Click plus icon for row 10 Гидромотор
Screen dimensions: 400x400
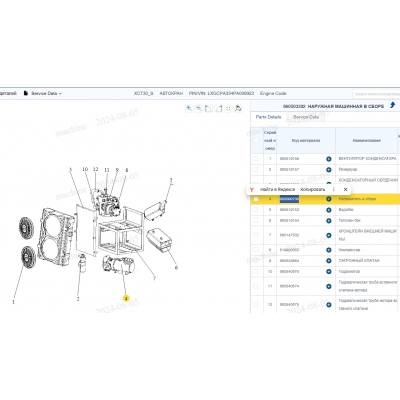[x=329, y=272]
